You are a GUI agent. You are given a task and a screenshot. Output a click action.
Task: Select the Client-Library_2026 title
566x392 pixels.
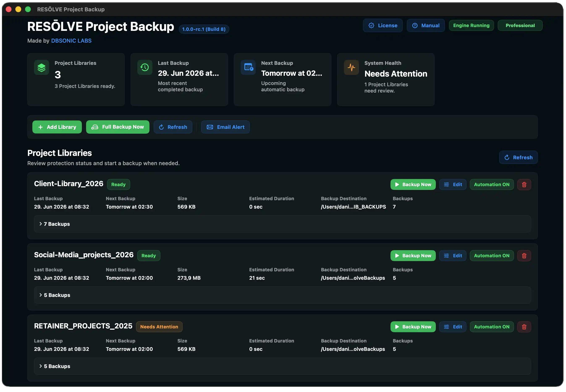click(x=68, y=184)
